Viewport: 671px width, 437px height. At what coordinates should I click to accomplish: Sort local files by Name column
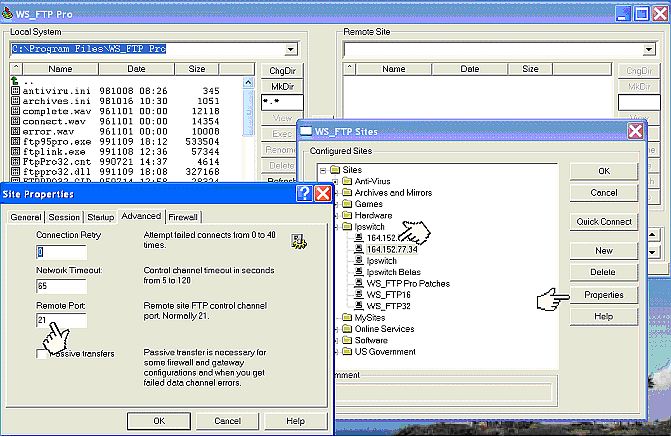click(x=60, y=69)
